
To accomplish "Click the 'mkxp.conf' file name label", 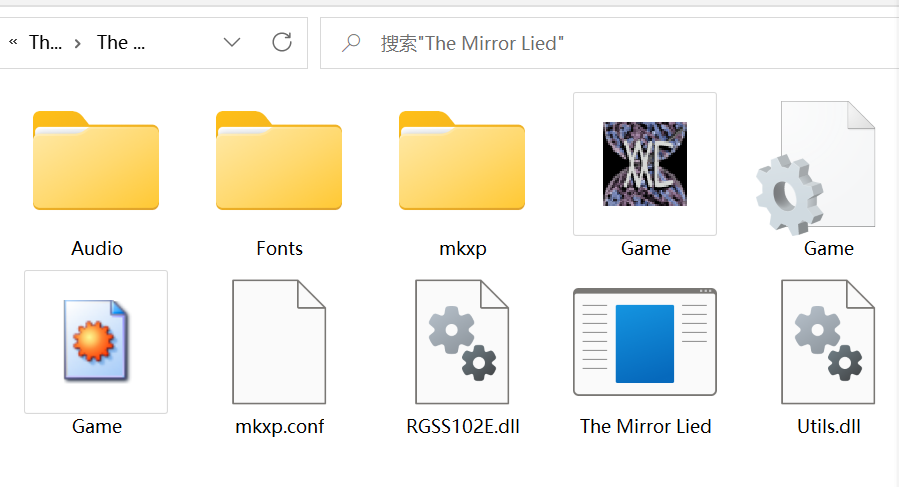I will click(280, 427).
